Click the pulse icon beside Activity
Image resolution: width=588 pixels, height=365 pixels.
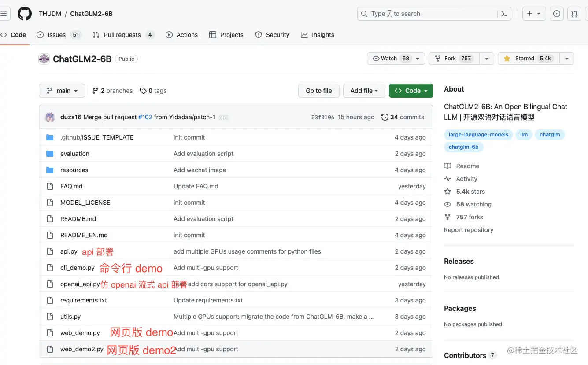pos(447,179)
